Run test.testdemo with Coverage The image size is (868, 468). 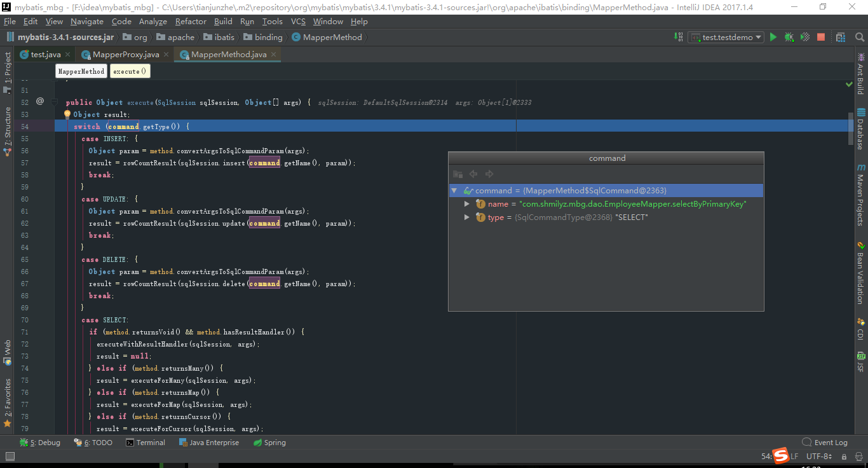[x=804, y=37]
